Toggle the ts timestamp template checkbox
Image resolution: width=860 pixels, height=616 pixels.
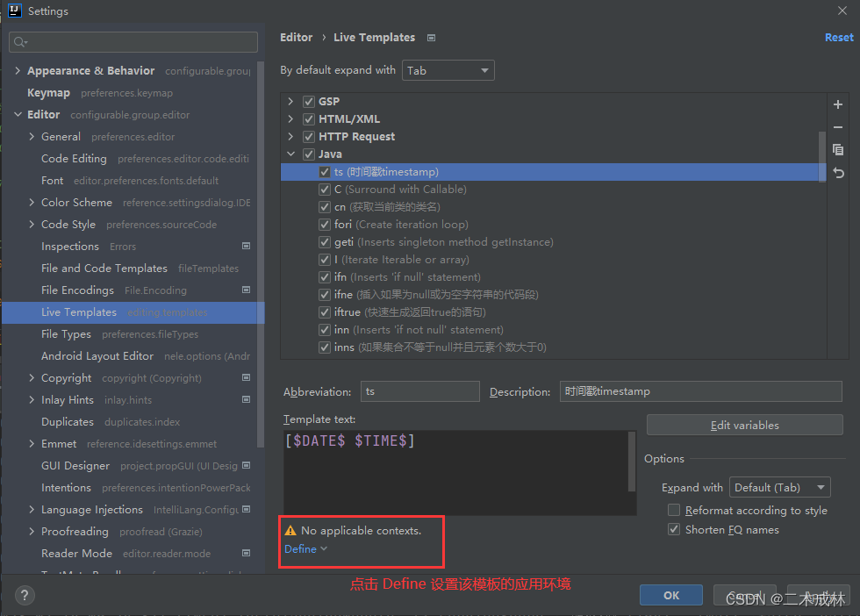click(324, 172)
